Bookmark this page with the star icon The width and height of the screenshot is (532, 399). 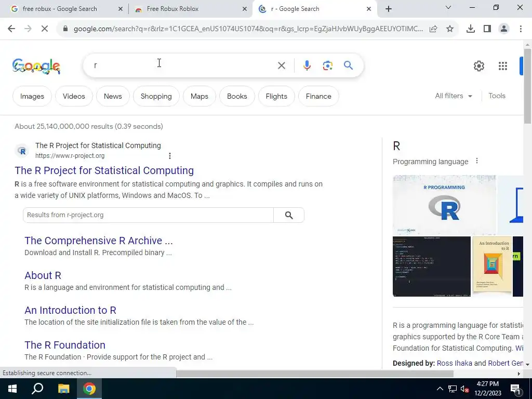coord(450,29)
